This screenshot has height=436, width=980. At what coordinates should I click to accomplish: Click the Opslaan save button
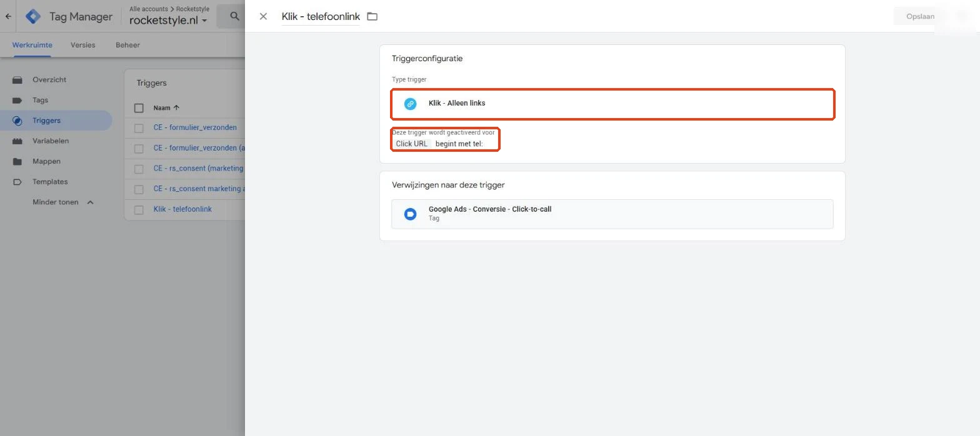pyautogui.click(x=920, y=16)
